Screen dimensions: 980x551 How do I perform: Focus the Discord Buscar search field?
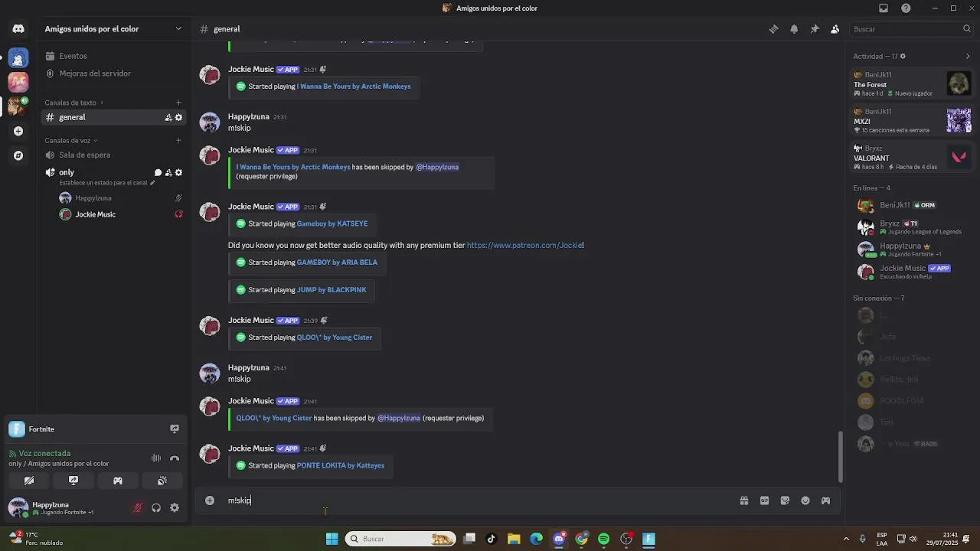911,29
